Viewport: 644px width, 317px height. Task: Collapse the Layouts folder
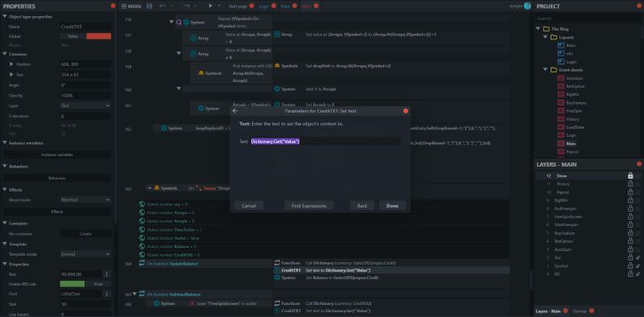546,37
